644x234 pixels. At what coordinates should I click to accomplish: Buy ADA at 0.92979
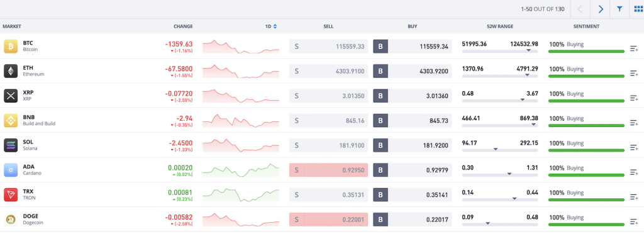pyautogui.click(x=413, y=170)
